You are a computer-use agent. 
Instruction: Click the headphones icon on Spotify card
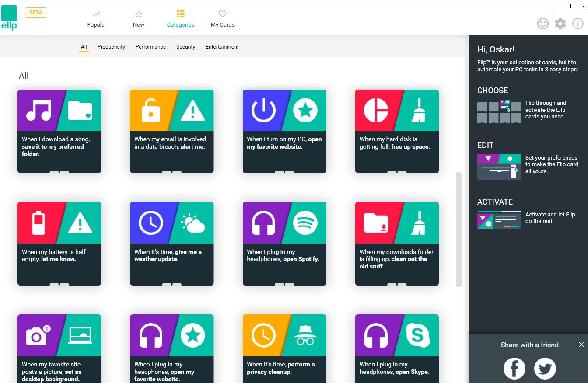coord(263,223)
